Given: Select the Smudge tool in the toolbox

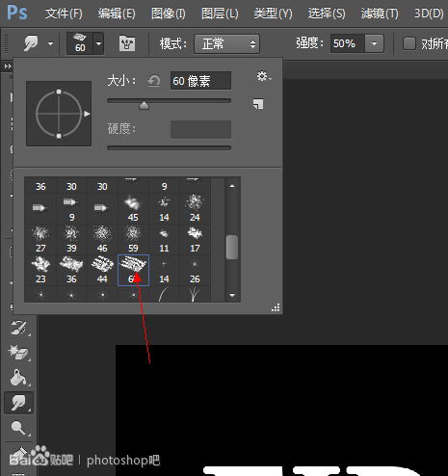Looking at the screenshot, I should point(18,403).
